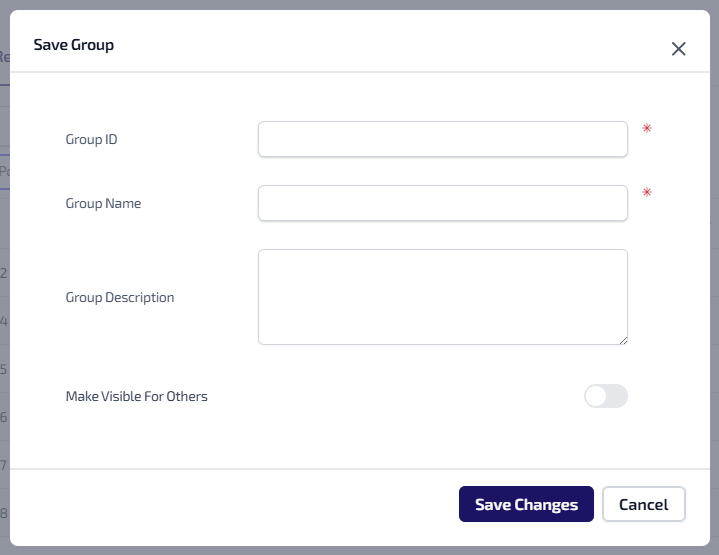Close the Save Group dialog with X

pos(678,49)
